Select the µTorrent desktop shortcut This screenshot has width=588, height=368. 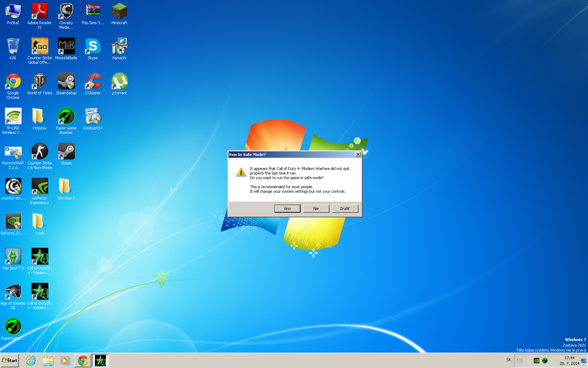pyautogui.click(x=119, y=84)
